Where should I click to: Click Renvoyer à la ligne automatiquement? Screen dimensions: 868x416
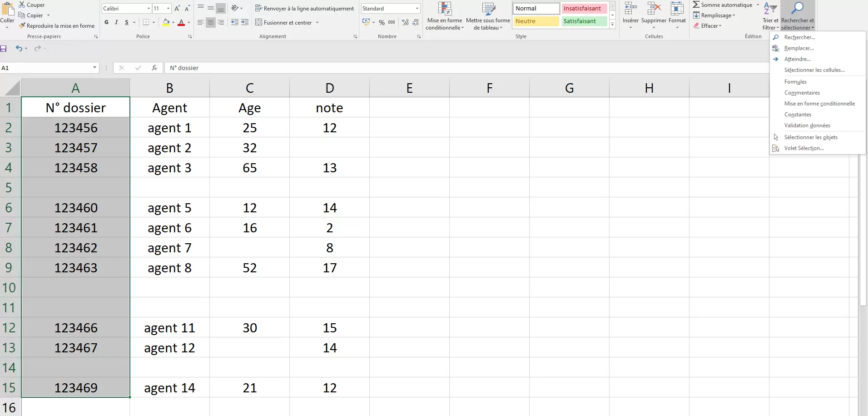(304, 8)
